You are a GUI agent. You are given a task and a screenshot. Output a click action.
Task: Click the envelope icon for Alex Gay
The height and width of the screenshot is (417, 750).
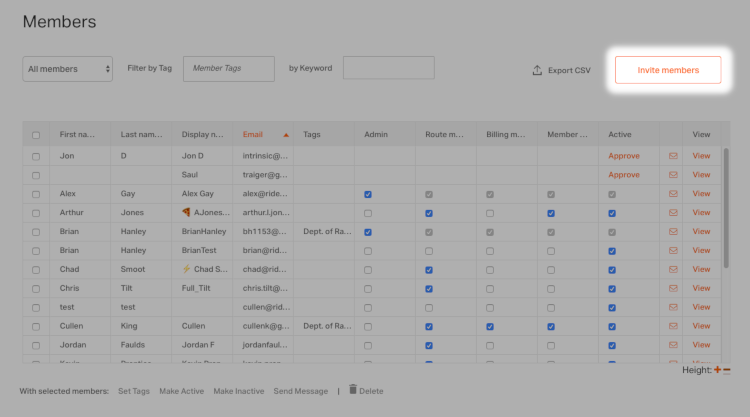[673, 194]
